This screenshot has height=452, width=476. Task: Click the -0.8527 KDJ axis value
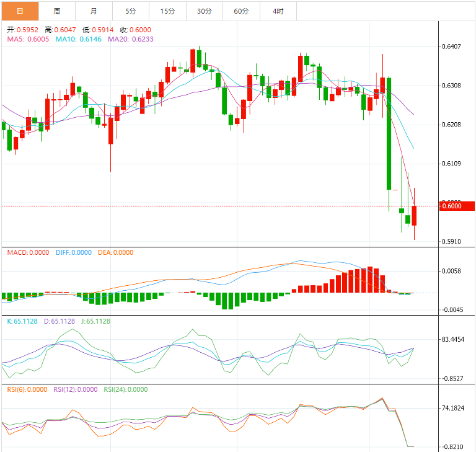452,378
